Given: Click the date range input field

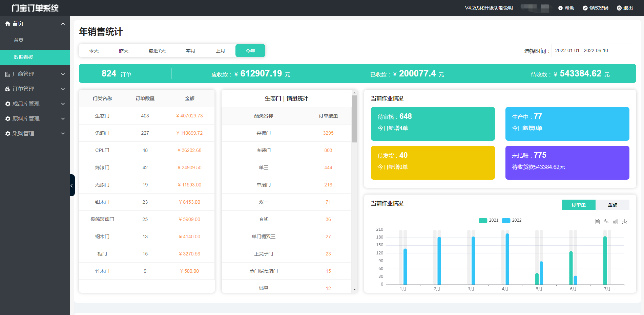Looking at the screenshot, I should (594, 51).
